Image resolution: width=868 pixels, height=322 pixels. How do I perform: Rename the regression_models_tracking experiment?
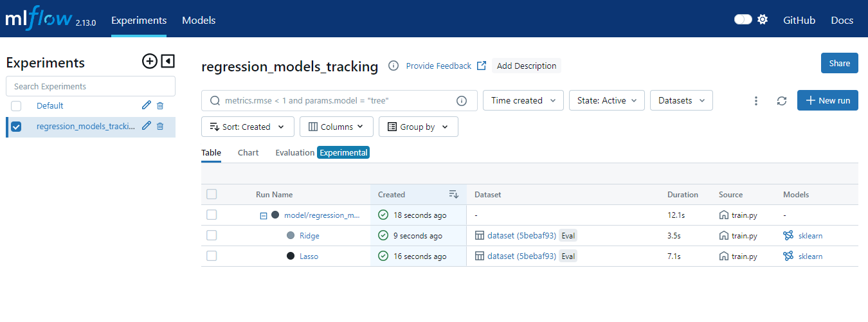[147, 126]
